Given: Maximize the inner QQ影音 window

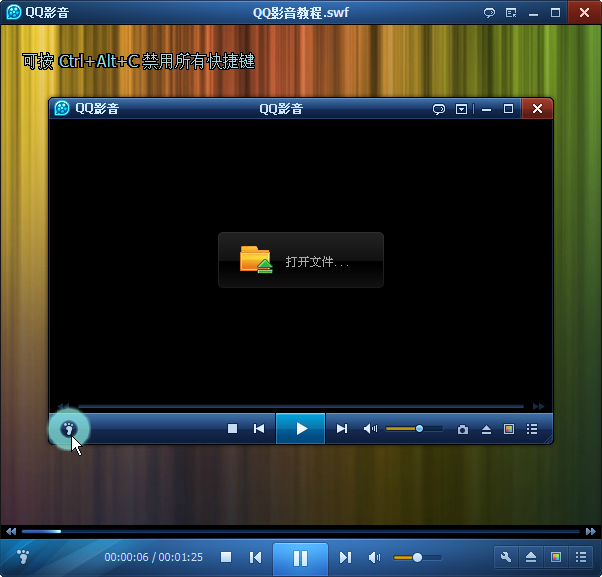Looking at the screenshot, I should 508,109.
